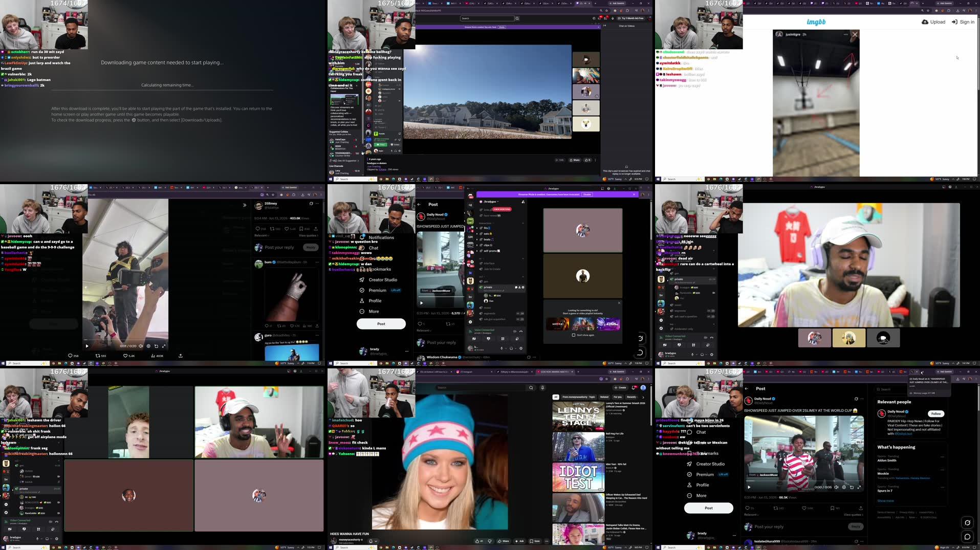Viewport: 980px width, 550px height.
Task: Select the Related chip on YouTube
Action: (604, 397)
